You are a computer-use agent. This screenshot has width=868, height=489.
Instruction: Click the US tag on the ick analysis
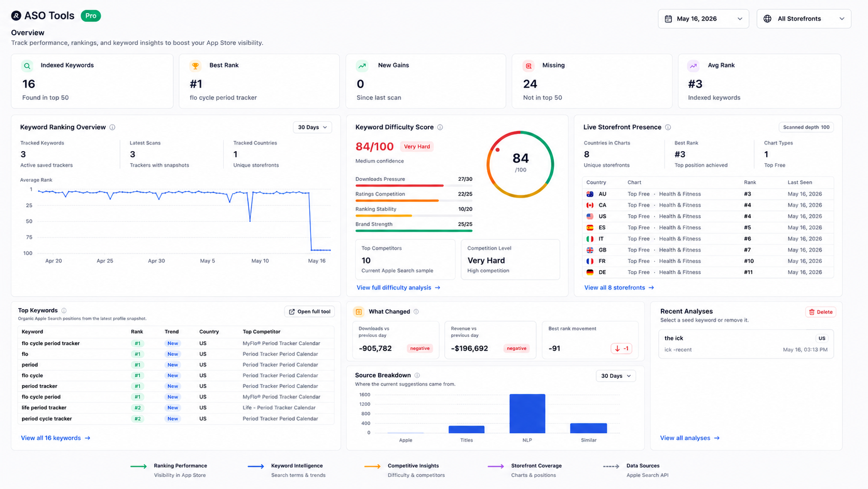[x=822, y=338]
